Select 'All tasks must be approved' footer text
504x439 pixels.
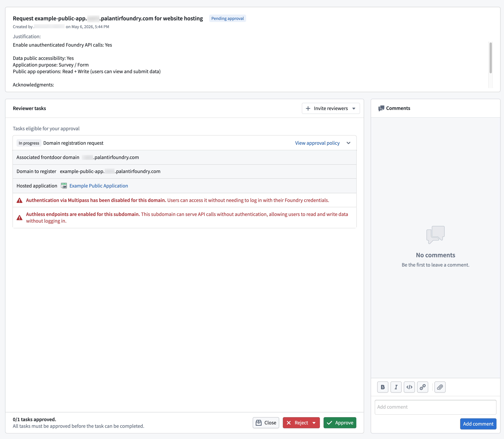(78, 426)
